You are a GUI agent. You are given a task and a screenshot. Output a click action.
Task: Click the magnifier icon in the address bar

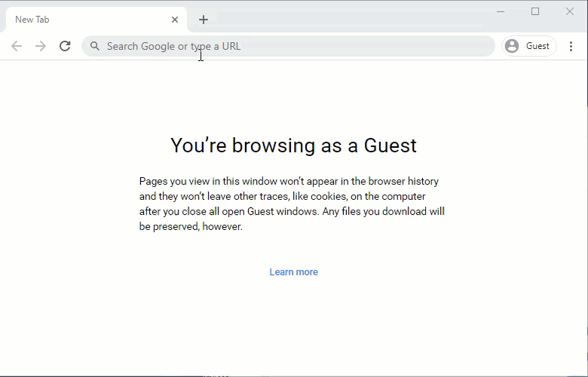click(x=95, y=46)
